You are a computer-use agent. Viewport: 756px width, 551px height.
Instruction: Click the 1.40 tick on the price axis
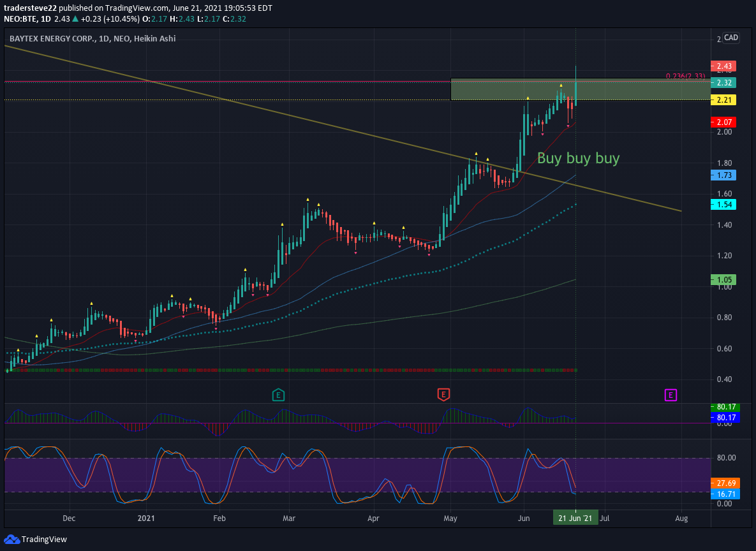click(x=724, y=225)
